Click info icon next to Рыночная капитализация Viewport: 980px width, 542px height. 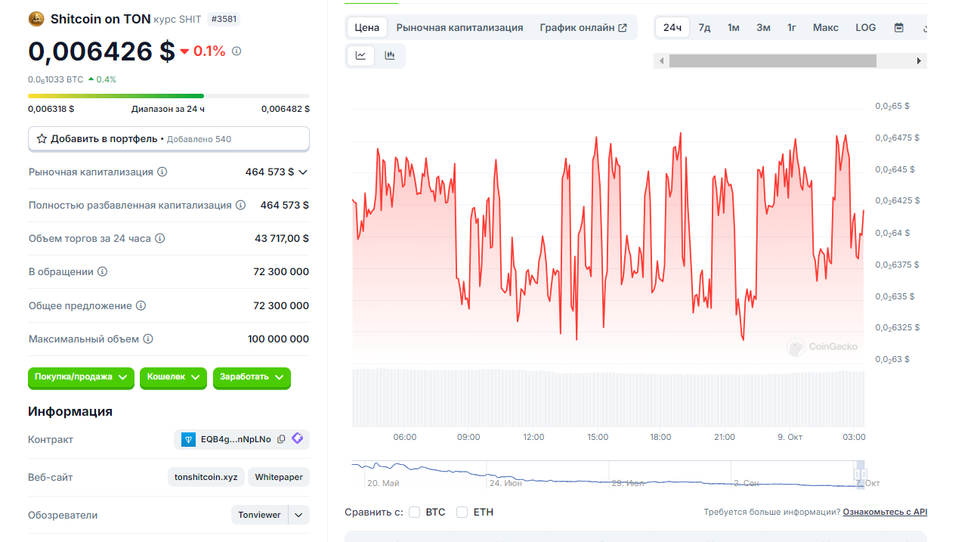[162, 172]
